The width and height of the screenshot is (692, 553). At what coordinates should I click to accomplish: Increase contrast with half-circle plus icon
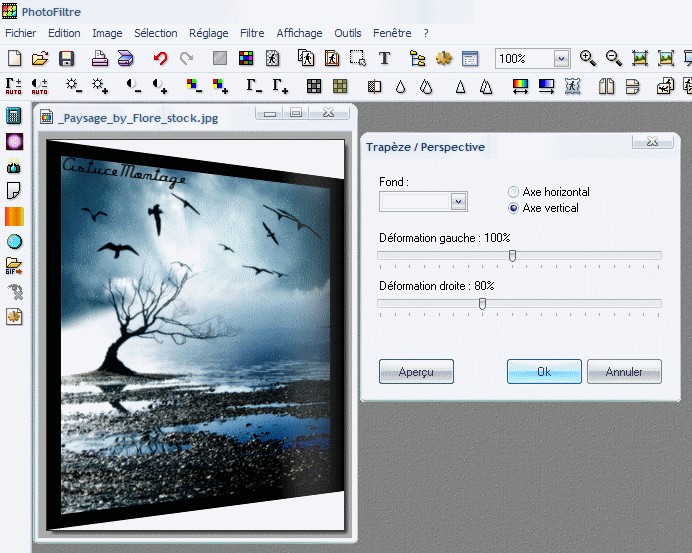click(160, 85)
